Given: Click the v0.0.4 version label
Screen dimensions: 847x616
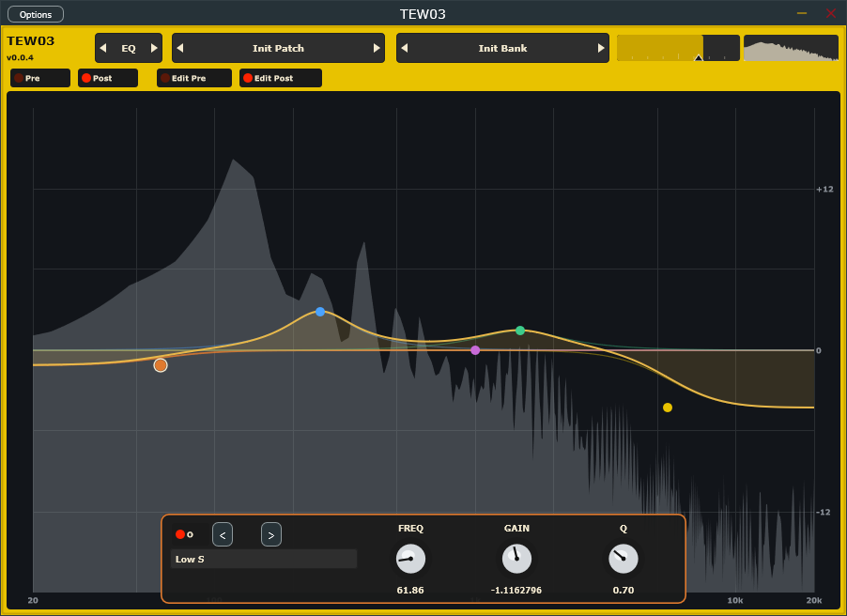Looking at the screenshot, I should 20,57.
